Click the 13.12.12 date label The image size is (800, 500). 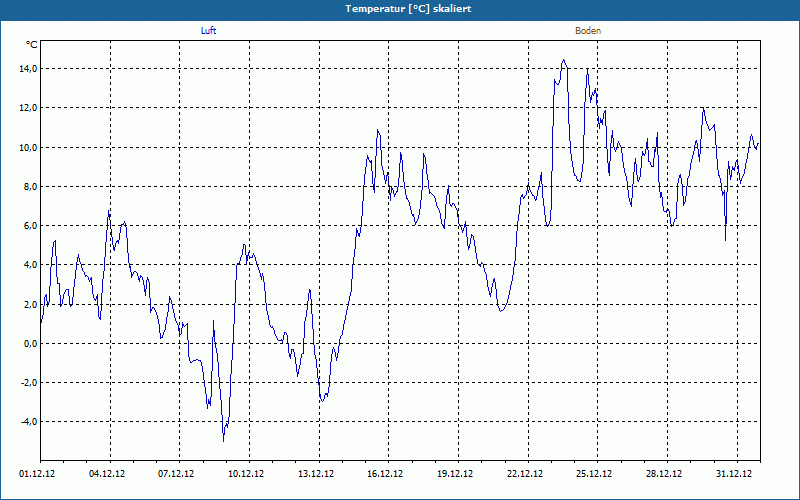coord(316,474)
